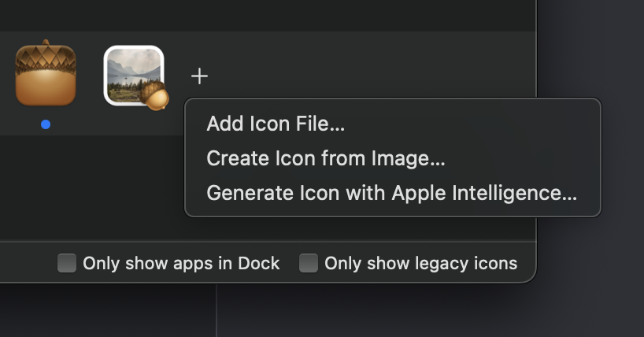Choose Add Icon File… menu item

[x=393, y=124]
